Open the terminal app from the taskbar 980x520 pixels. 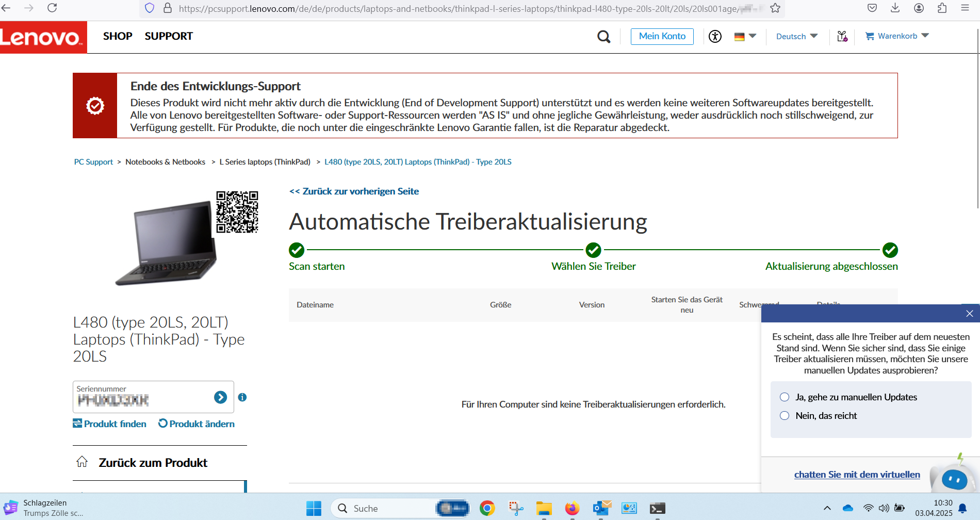(x=657, y=509)
